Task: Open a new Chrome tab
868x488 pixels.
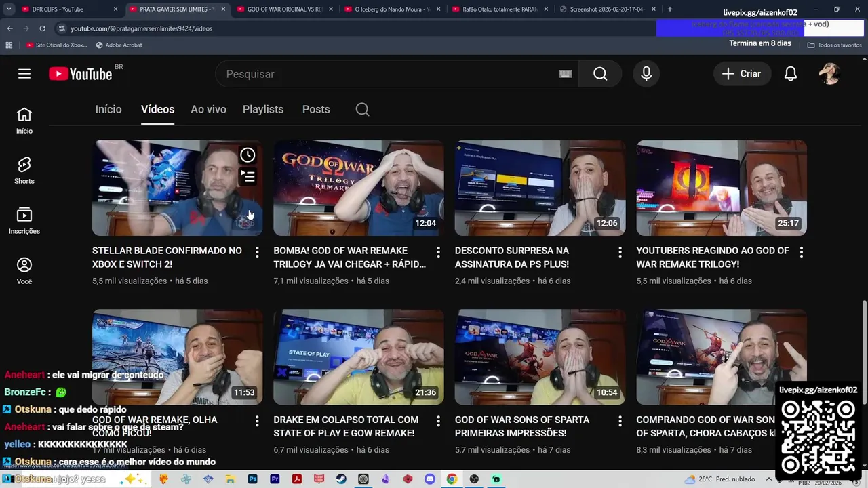Action: 670,9
